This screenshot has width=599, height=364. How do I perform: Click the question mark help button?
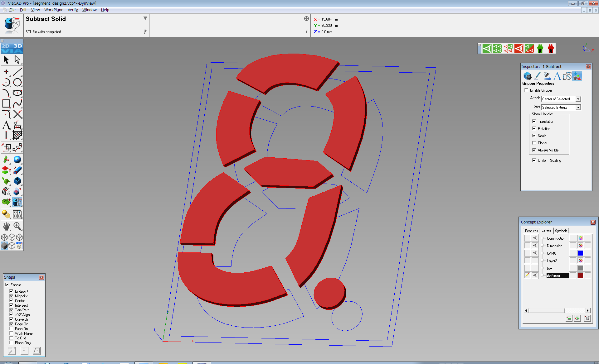pyautogui.click(x=145, y=31)
